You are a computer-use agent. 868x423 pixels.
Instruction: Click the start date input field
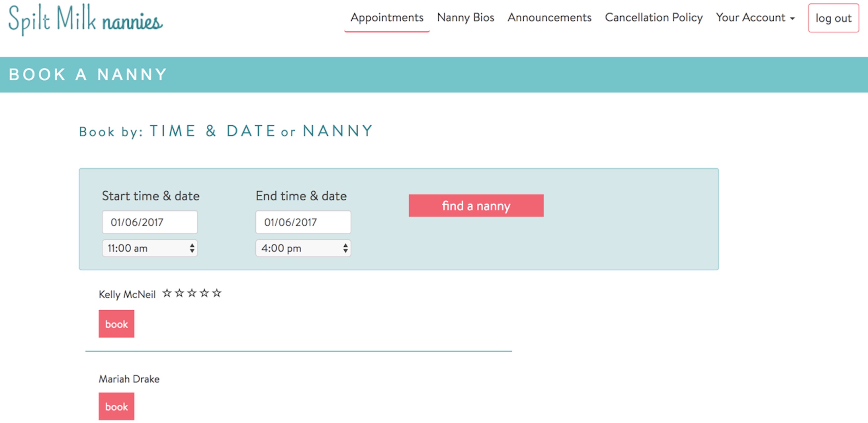[150, 222]
